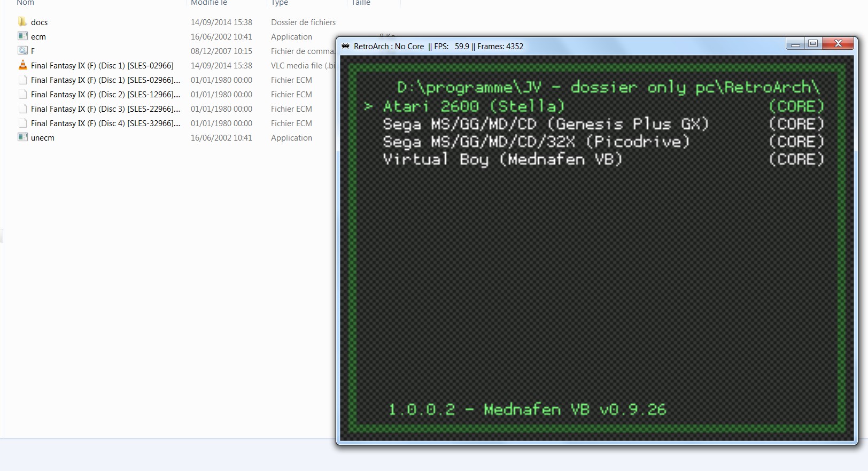Select the ecm file name
This screenshot has width=868, height=471.
point(38,37)
